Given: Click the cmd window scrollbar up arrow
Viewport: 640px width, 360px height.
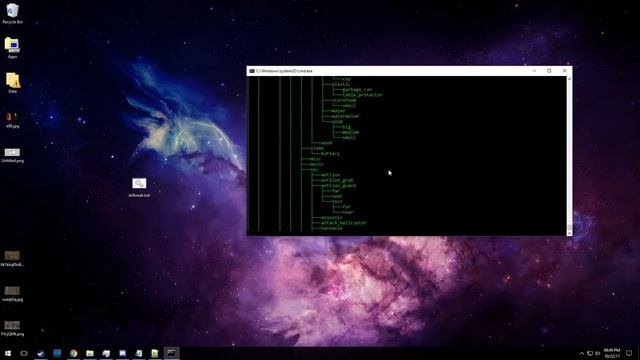Looking at the screenshot, I should pos(569,78).
